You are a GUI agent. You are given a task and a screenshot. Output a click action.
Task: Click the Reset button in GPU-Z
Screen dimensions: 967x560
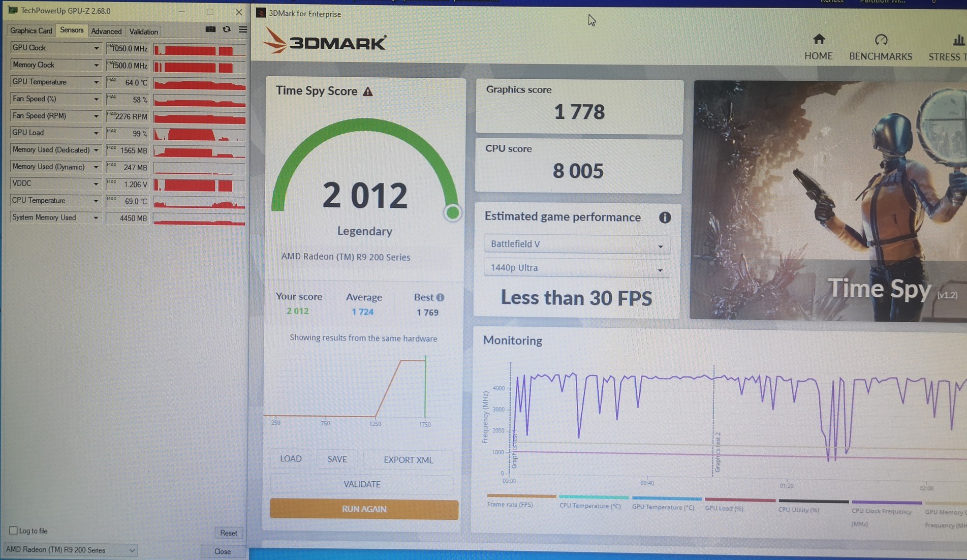click(228, 533)
